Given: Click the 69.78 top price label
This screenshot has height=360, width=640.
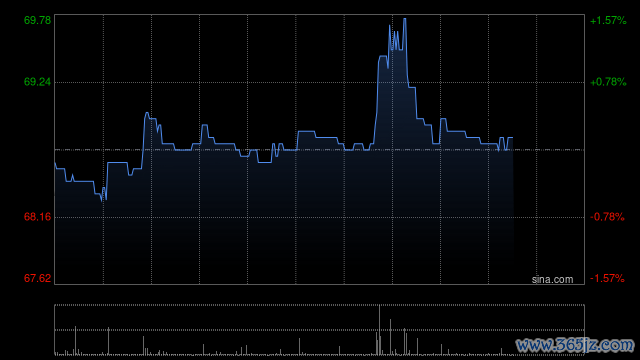Looking at the screenshot, I should pos(37,20).
